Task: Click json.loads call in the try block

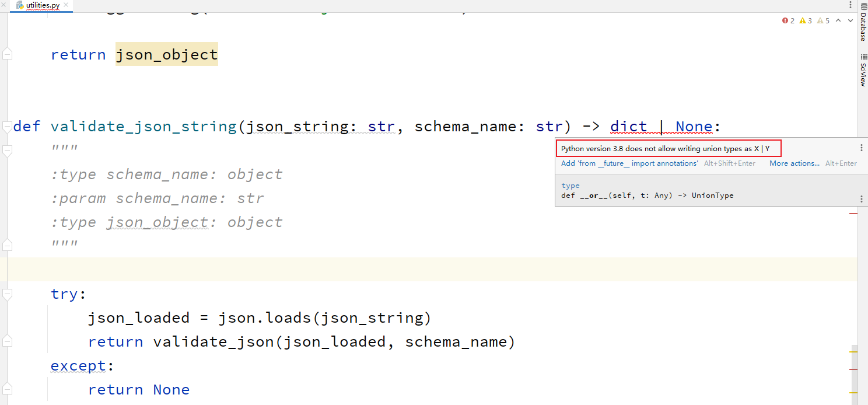Action: 325,317
